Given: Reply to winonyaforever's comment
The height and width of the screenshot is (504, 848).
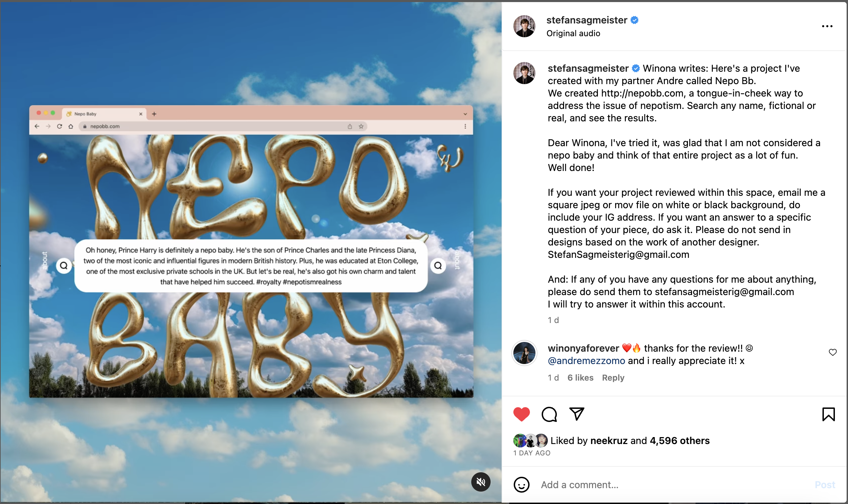Looking at the screenshot, I should point(613,378).
